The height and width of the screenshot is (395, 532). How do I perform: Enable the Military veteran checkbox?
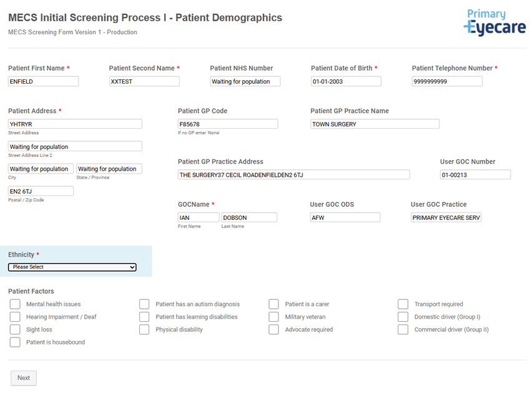273,316
